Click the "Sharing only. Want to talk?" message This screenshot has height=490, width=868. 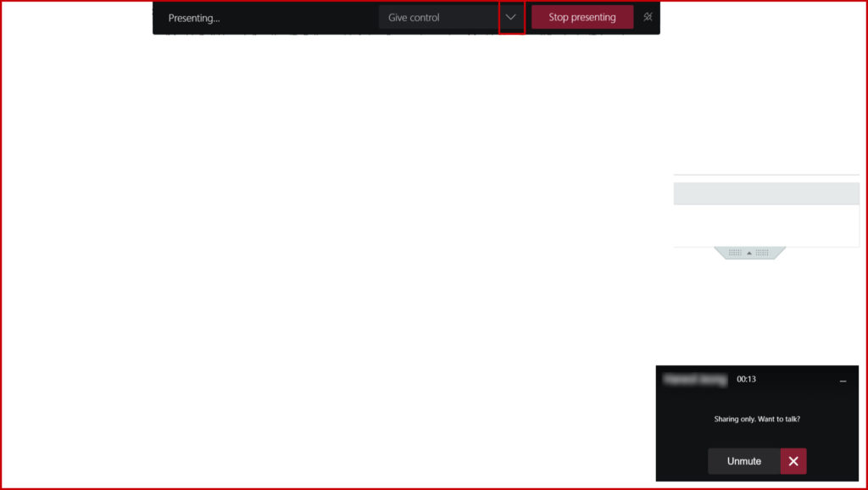click(x=757, y=419)
